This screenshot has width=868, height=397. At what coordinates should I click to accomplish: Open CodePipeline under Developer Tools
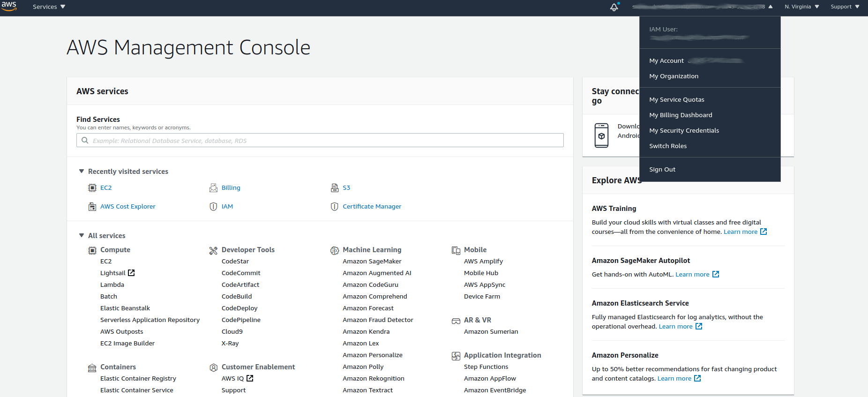tap(241, 320)
